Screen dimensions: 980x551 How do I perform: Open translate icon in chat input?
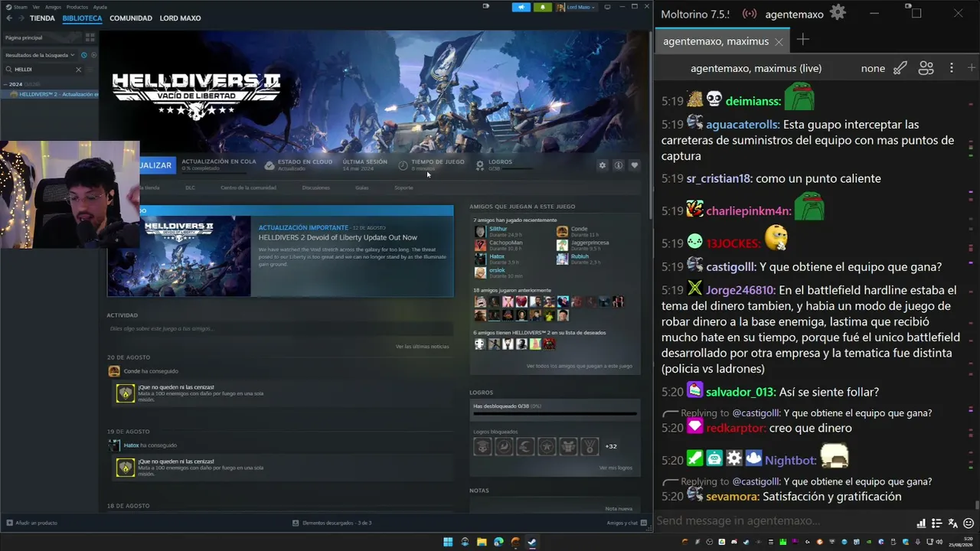click(952, 523)
